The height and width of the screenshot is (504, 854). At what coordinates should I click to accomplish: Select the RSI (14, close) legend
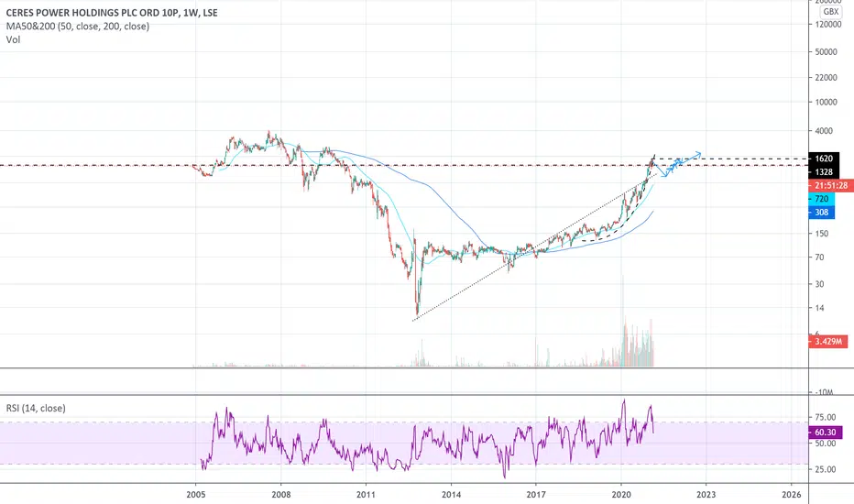[x=36, y=408]
